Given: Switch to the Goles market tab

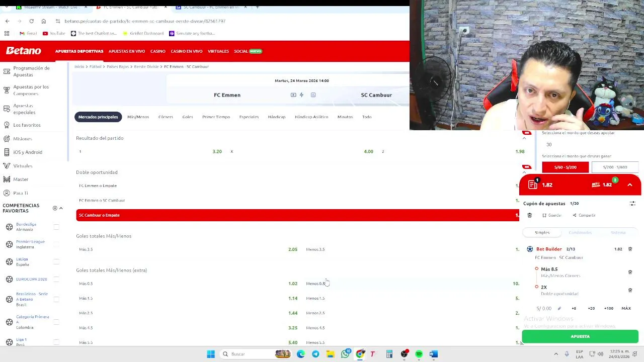Looking at the screenshot, I should (188, 117).
